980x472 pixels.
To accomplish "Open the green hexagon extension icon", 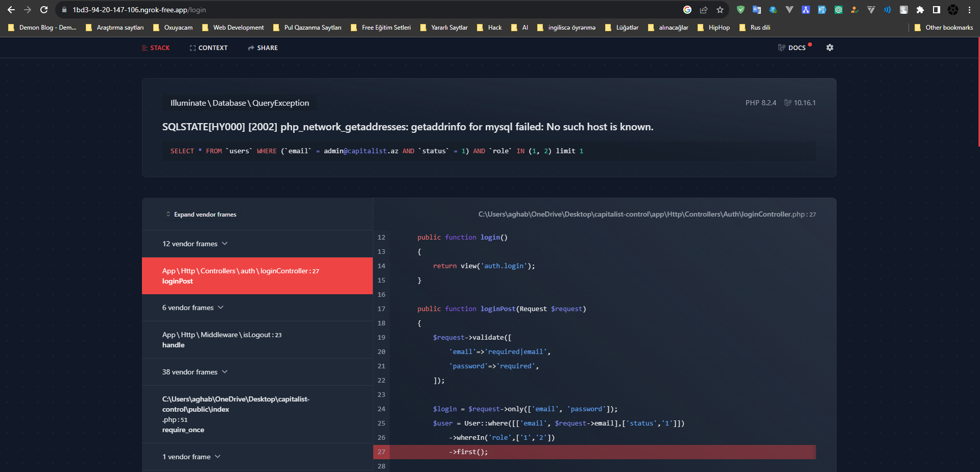I will pyautogui.click(x=839, y=10).
